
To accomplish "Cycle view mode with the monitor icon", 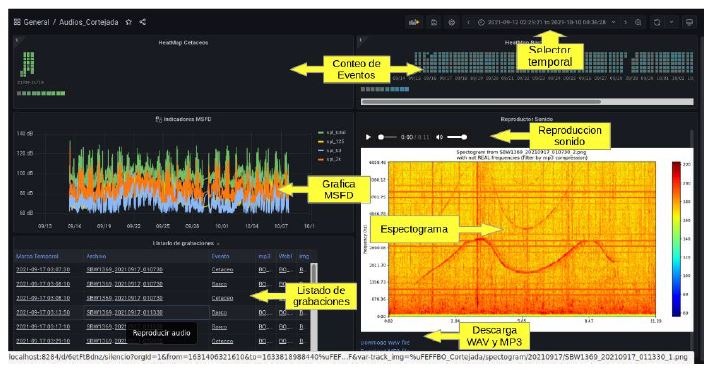I will click(x=690, y=22).
